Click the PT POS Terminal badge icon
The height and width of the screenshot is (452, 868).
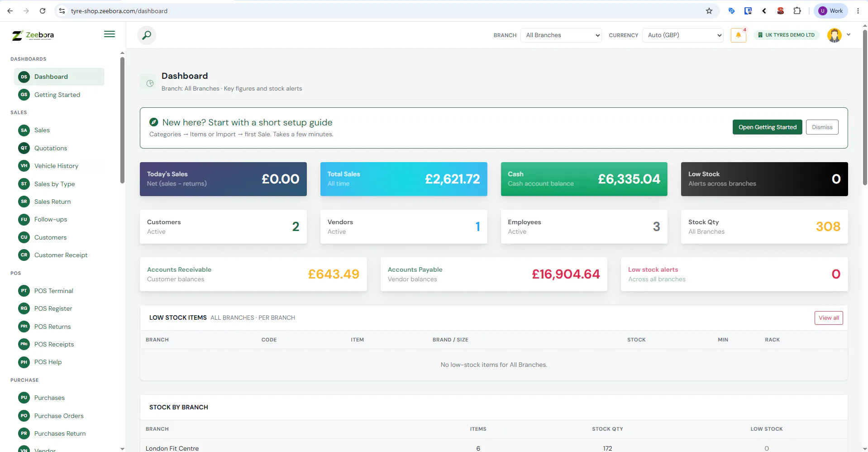pyautogui.click(x=24, y=291)
